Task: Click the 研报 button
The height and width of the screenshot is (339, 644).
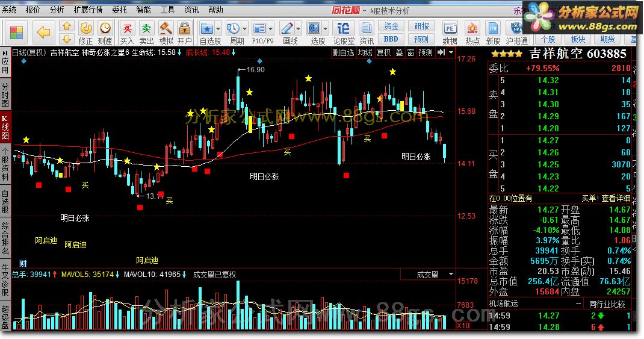Action: [421, 26]
